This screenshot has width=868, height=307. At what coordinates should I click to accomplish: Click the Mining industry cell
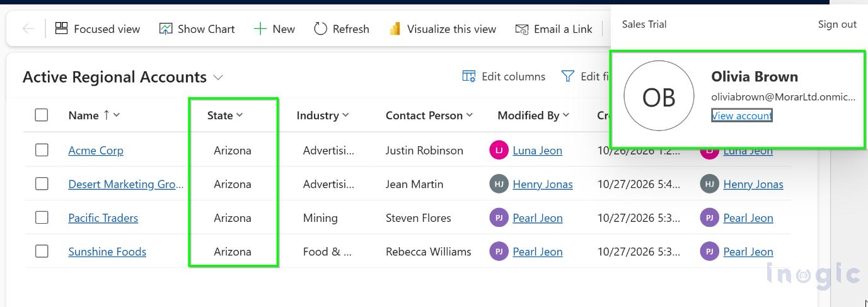pos(320,218)
